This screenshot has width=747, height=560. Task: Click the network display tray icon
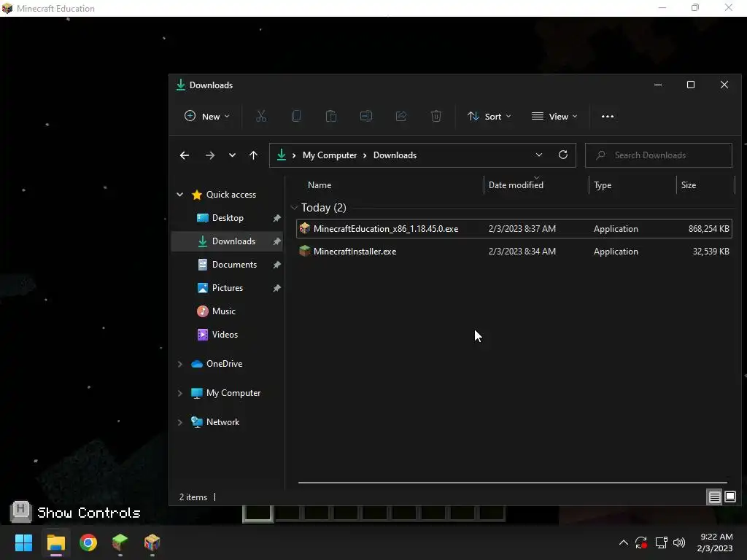click(661, 542)
